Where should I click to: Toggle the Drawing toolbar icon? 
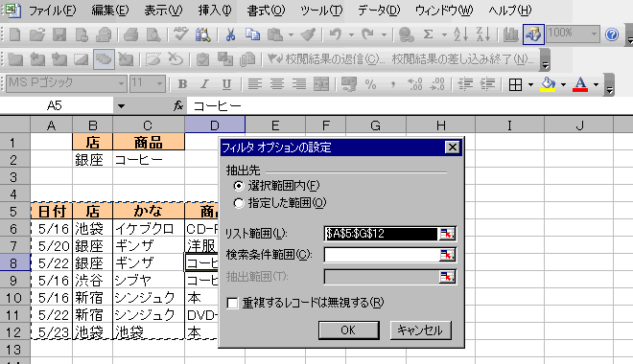pos(533,34)
